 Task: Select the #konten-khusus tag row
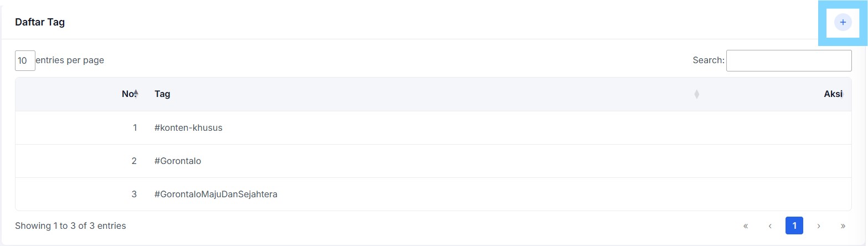point(433,127)
